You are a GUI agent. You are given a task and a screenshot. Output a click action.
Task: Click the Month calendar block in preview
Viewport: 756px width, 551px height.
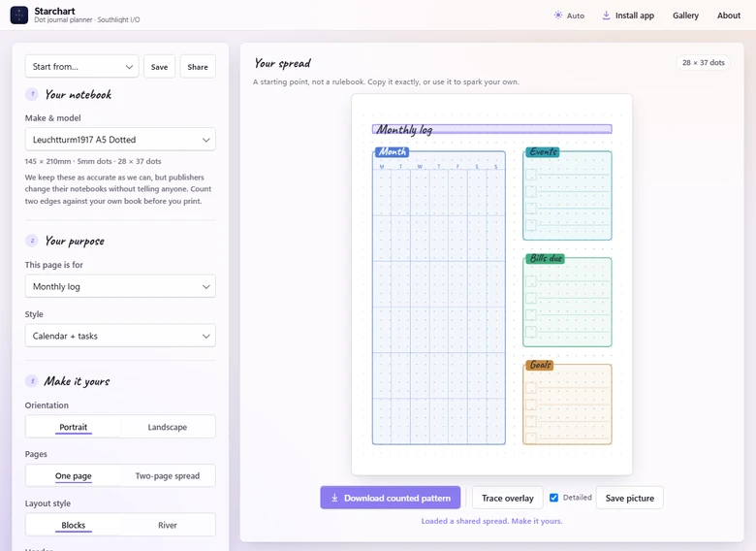coord(439,298)
